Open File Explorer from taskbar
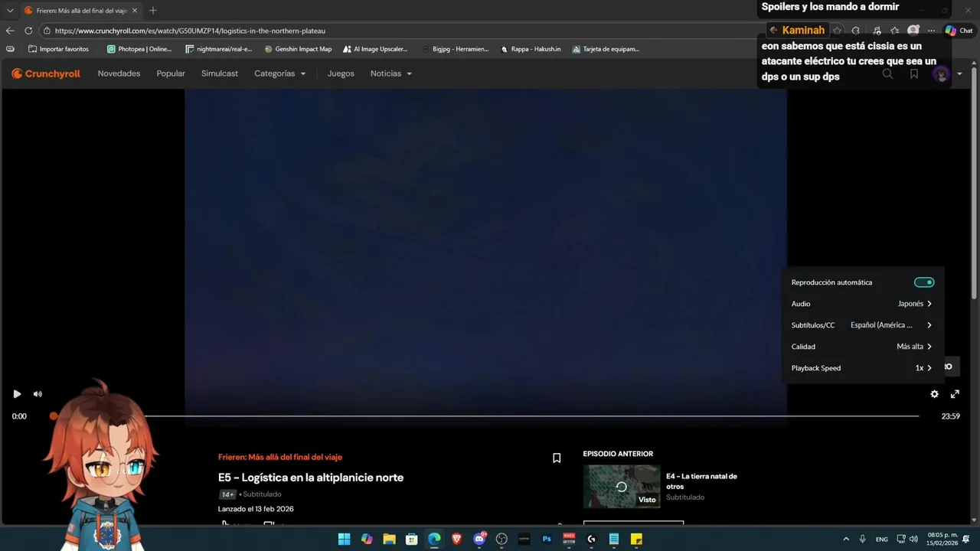 coord(389,539)
